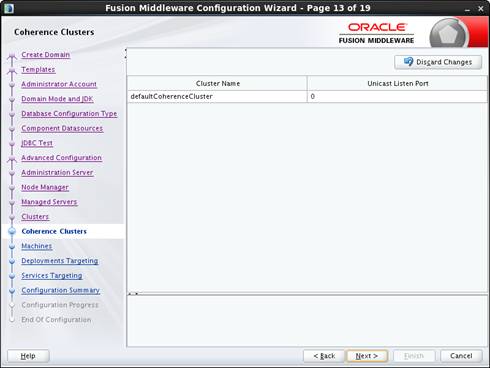
Task: Edit the Unicast Listen Port value 0
Action: [397, 96]
